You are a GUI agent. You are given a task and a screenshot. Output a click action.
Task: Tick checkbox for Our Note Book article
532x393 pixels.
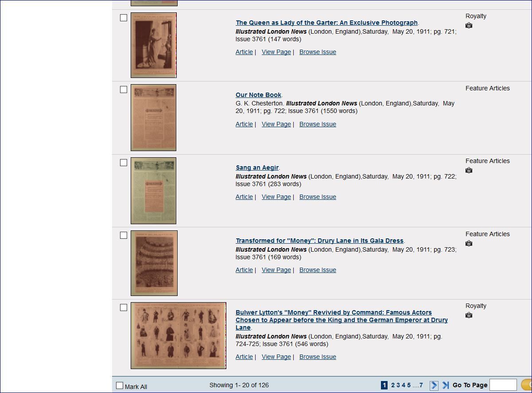(x=124, y=89)
